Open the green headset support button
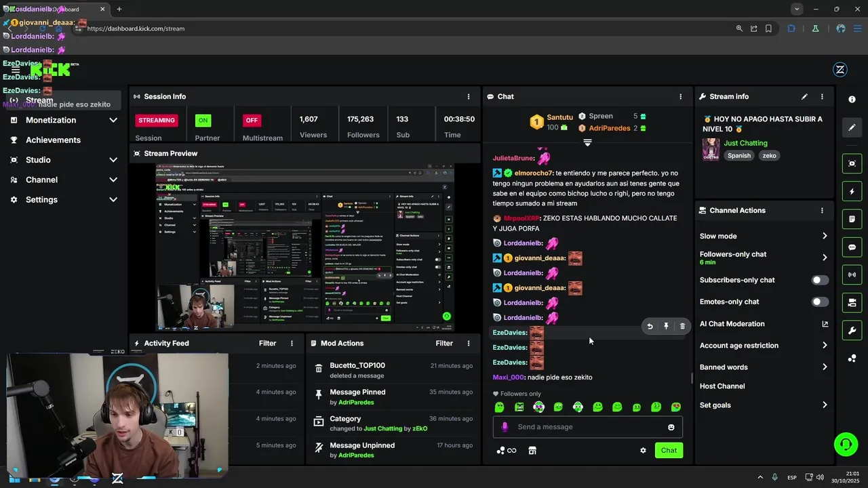The image size is (868, 488). pos(846,445)
